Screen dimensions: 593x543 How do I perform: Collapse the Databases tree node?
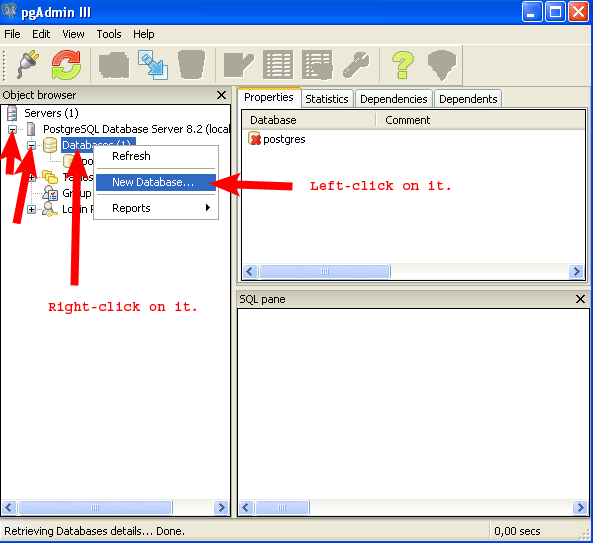coord(31,145)
